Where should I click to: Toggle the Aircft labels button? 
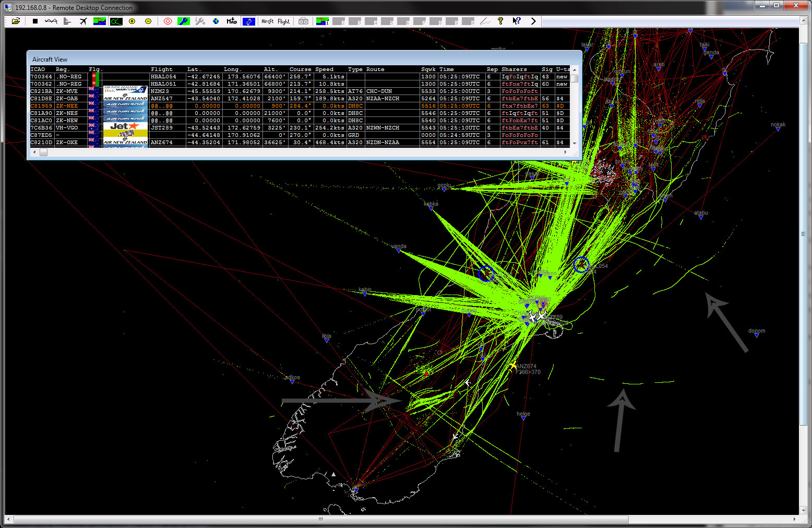click(267, 21)
